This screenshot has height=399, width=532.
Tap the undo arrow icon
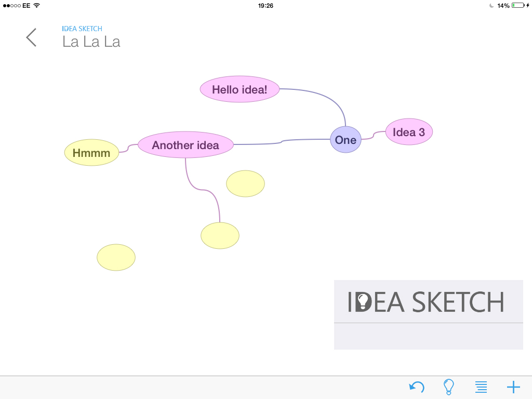tap(417, 387)
